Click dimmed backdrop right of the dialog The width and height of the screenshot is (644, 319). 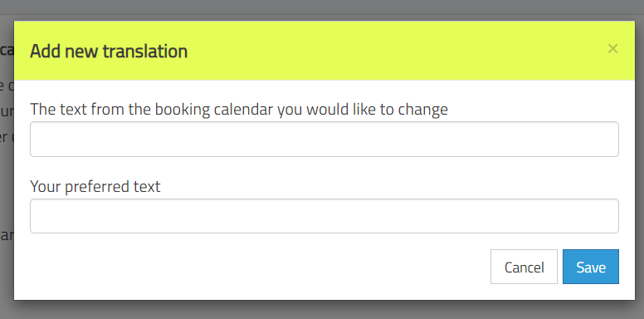tap(640, 164)
